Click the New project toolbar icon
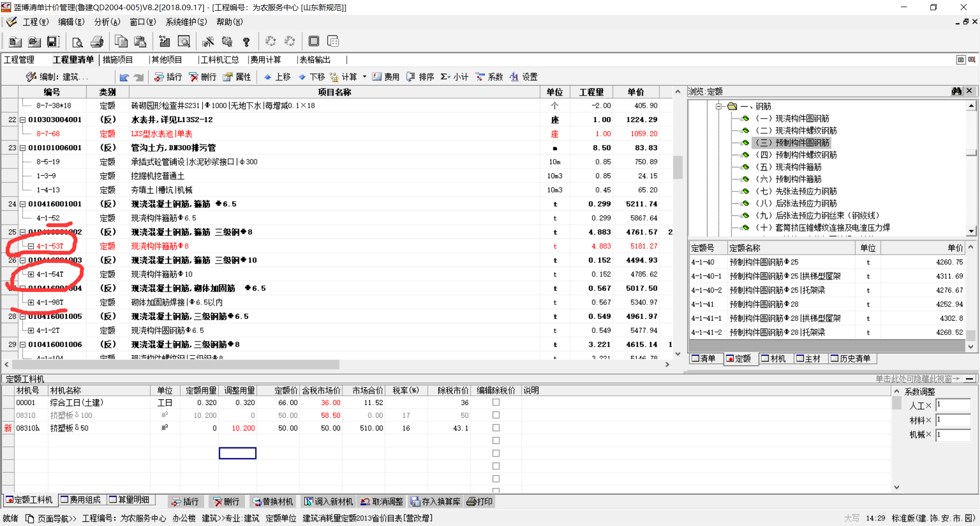Viewport: 980px width, 526px height. coord(15,41)
